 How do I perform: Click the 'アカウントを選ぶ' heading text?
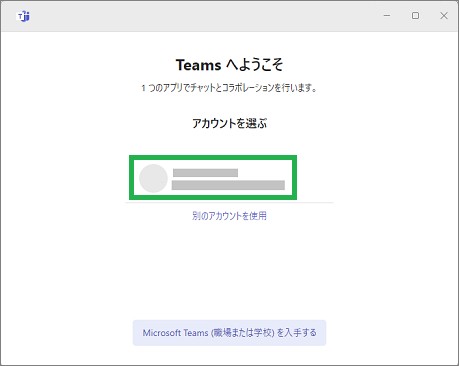pos(229,123)
